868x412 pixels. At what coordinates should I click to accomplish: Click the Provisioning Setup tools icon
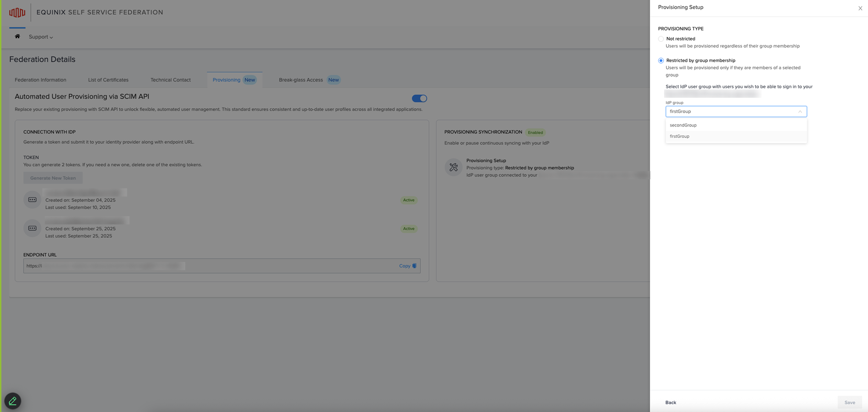pyautogui.click(x=453, y=167)
